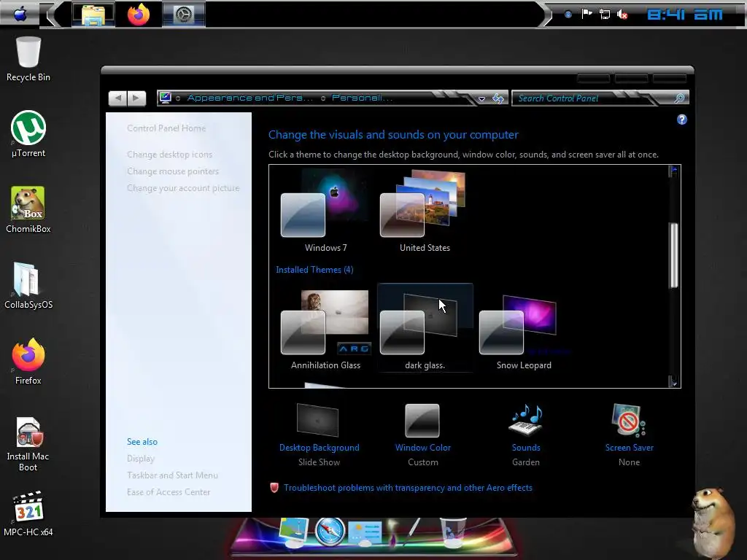Click the Desktop Background text link
Viewport: 747px width, 560px height.
(x=320, y=448)
